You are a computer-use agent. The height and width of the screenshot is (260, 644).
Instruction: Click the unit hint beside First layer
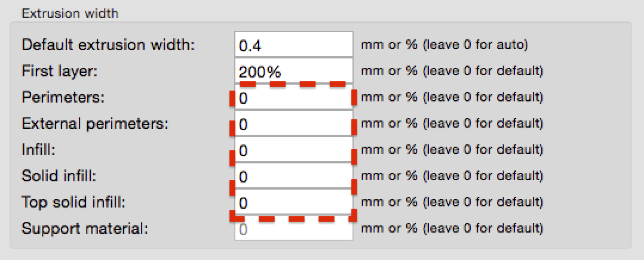[452, 71]
